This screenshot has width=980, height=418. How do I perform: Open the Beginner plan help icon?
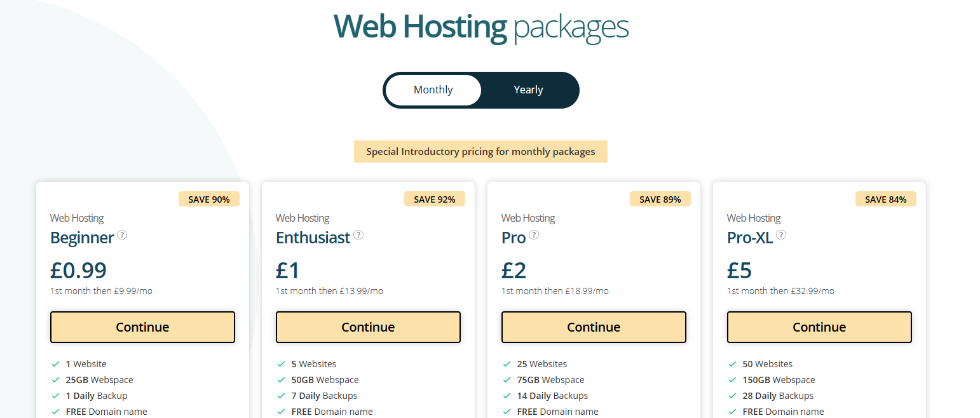pyautogui.click(x=122, y=234)
